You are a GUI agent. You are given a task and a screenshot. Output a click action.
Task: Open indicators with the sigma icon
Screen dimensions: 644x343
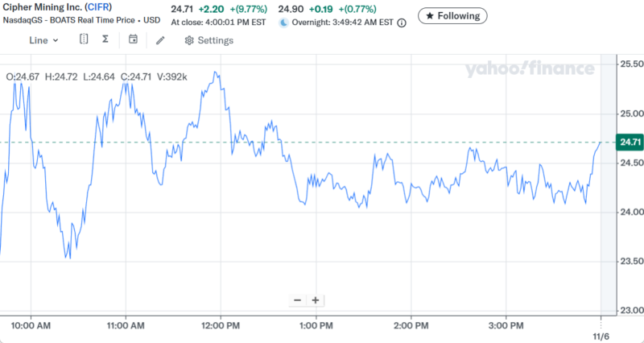105,39
